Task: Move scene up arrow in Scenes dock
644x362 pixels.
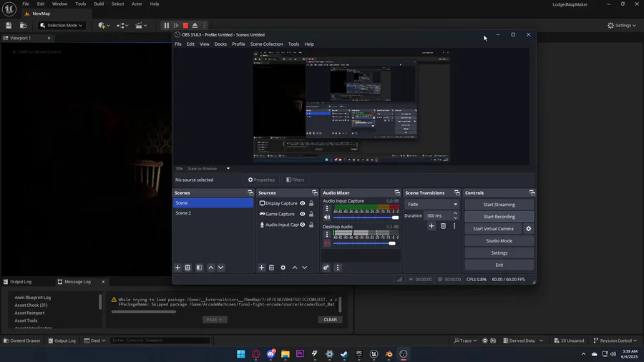Action: point(210,268)
